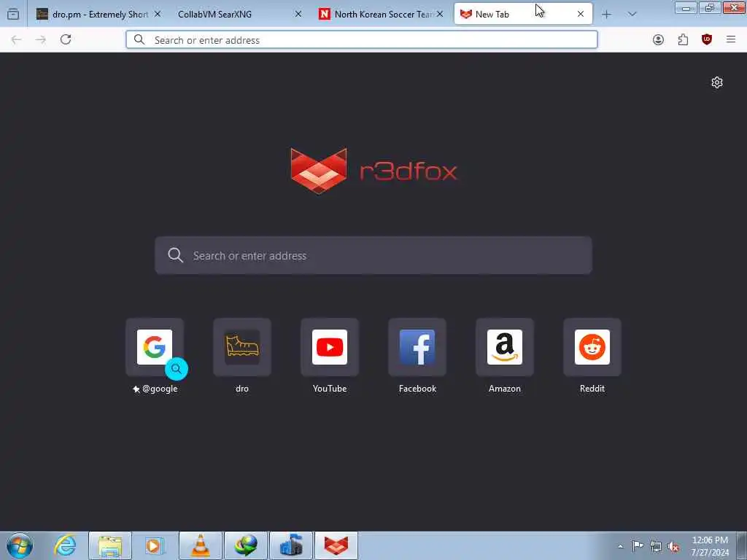This screenshot has width=747, height=560.
Task: Open File Explorer from taskbar
Action: tap(110, 545)
